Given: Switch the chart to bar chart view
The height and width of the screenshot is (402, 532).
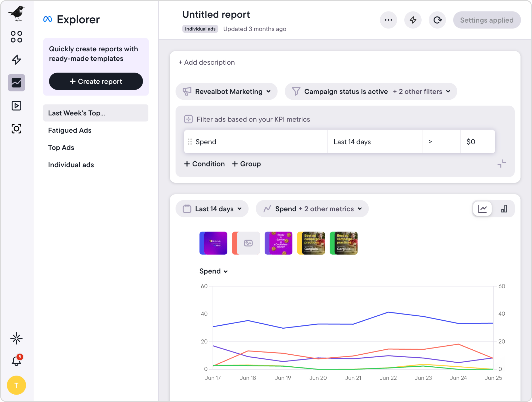Looking at the screenshot, I should tap(504, 209).
